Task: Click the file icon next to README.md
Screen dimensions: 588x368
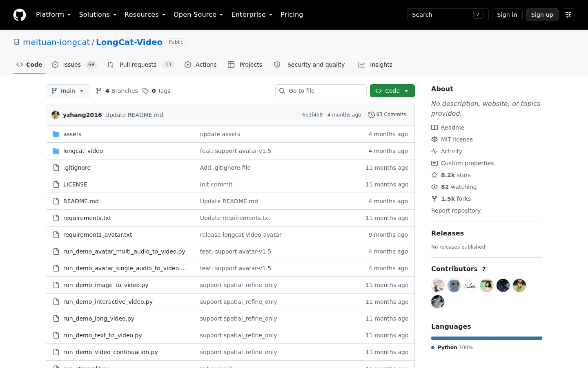Action: coord(56,201)
